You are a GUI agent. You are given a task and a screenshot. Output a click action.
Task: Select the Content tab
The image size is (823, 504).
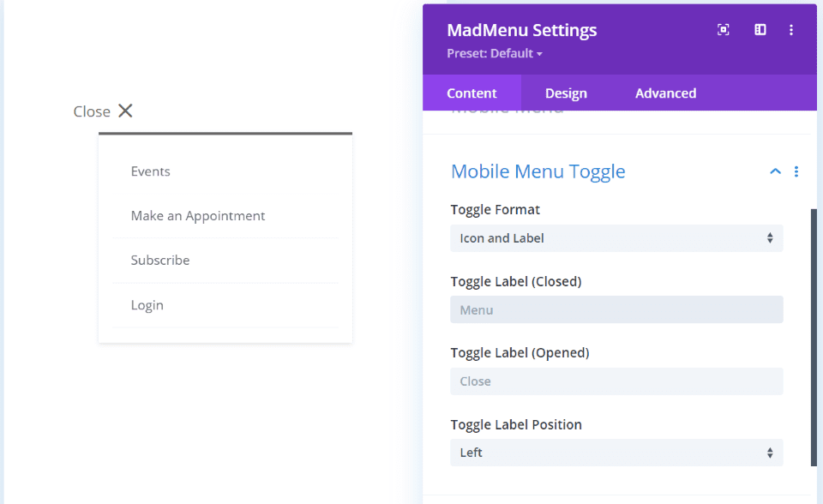[472, 93]
